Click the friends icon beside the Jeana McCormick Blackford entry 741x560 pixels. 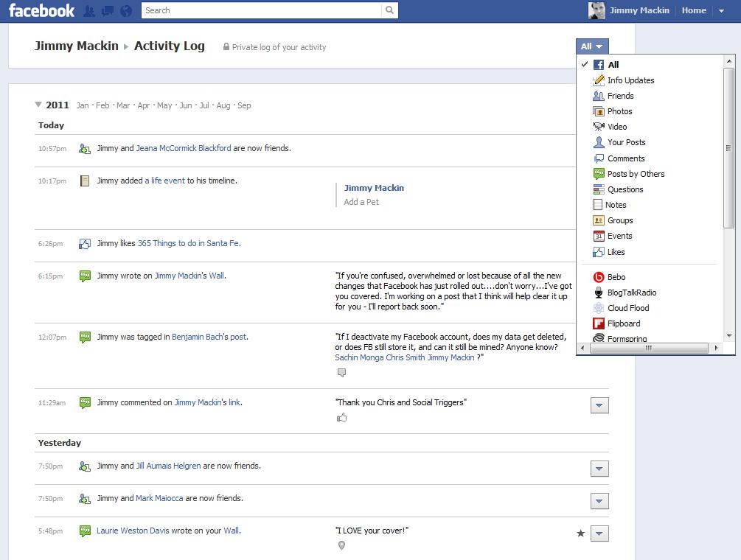coord(85,149)
